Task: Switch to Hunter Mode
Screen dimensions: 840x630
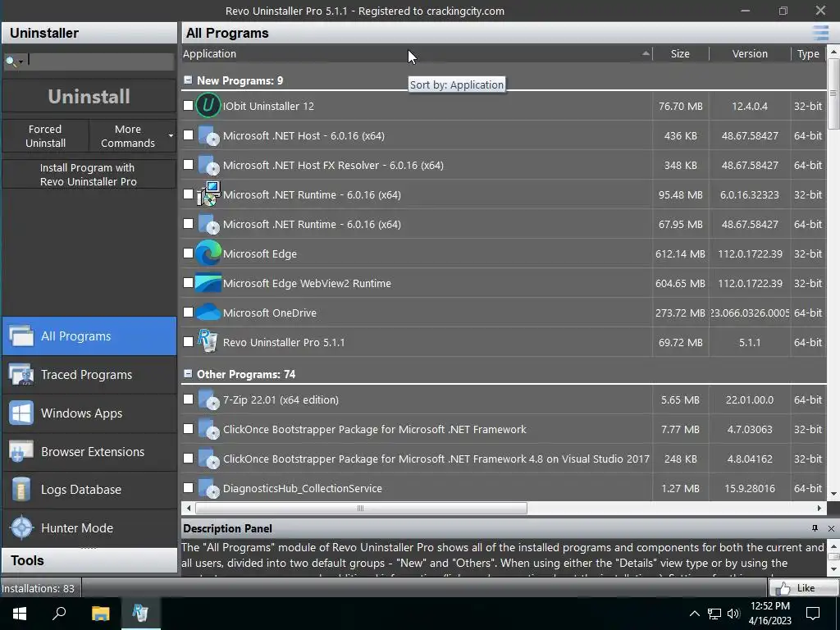Action: [x=89, y=527]
